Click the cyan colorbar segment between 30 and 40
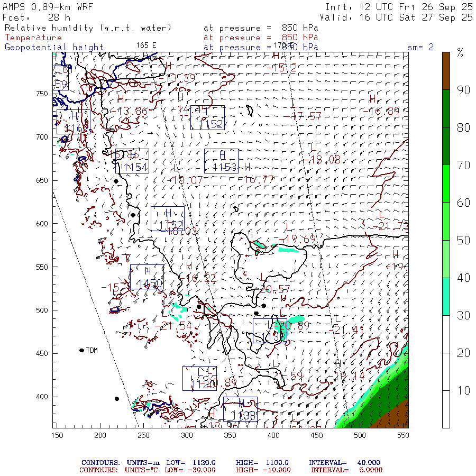 446,297
